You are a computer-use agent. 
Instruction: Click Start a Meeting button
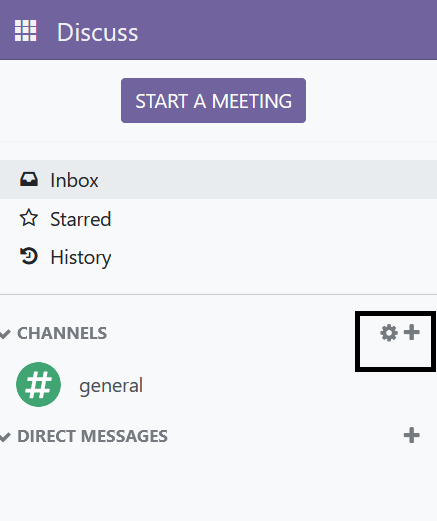coord(213,101)
